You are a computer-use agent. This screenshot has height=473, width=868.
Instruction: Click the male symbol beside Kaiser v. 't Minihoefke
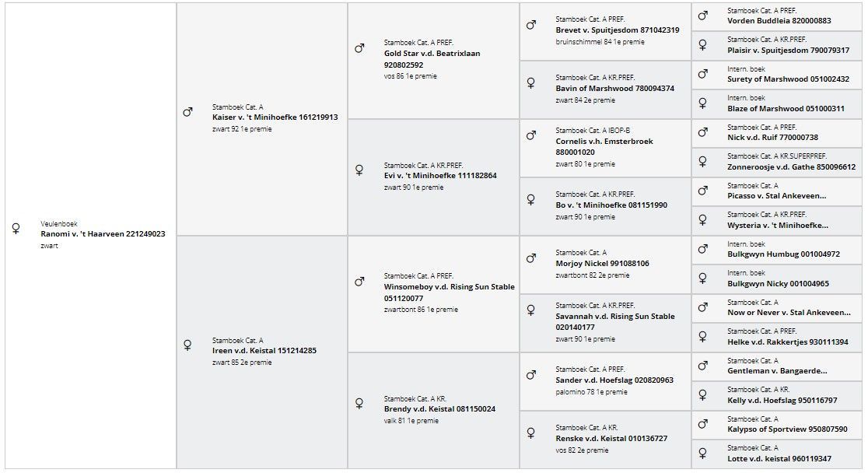pyautogui.click(x=187, y=113)
